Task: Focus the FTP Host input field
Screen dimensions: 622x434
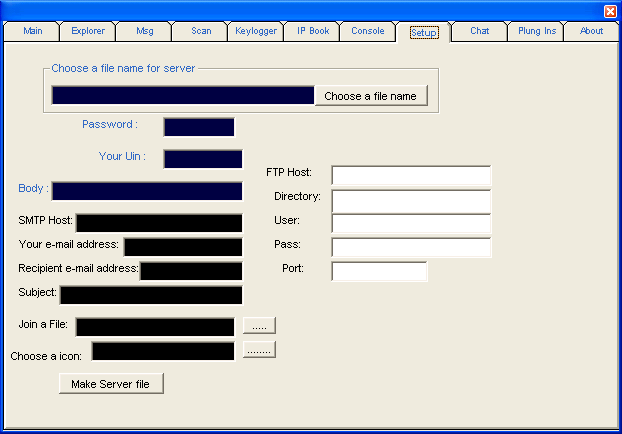Action: pyautogui.click(x=411, y=176)
